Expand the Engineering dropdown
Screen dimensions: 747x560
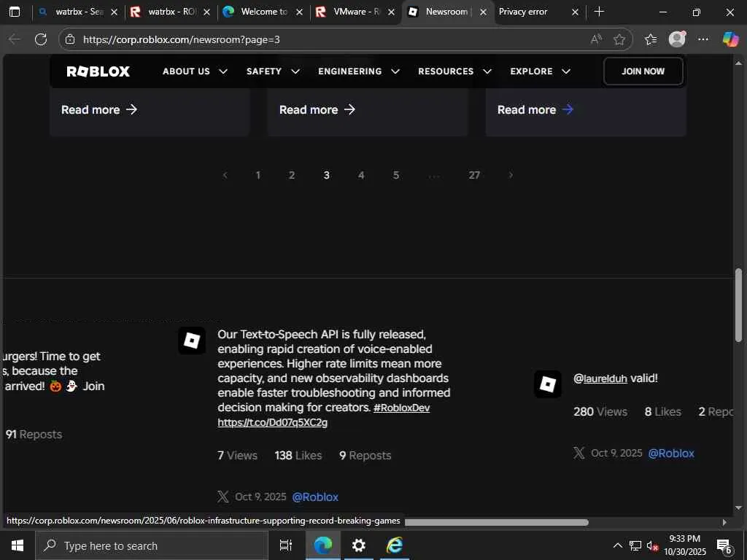pyautogui.click(x=359, y=71)
